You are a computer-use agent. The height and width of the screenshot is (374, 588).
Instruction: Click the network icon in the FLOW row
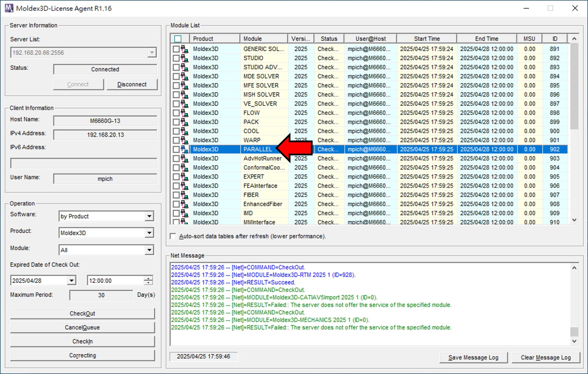pyautogui.click(x=184, y=113)
